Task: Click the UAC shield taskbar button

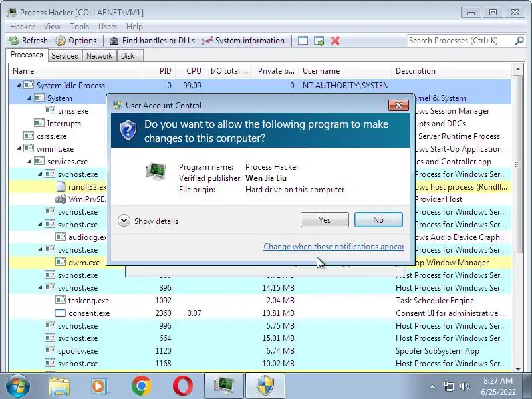Action: [x=265, y=386]
